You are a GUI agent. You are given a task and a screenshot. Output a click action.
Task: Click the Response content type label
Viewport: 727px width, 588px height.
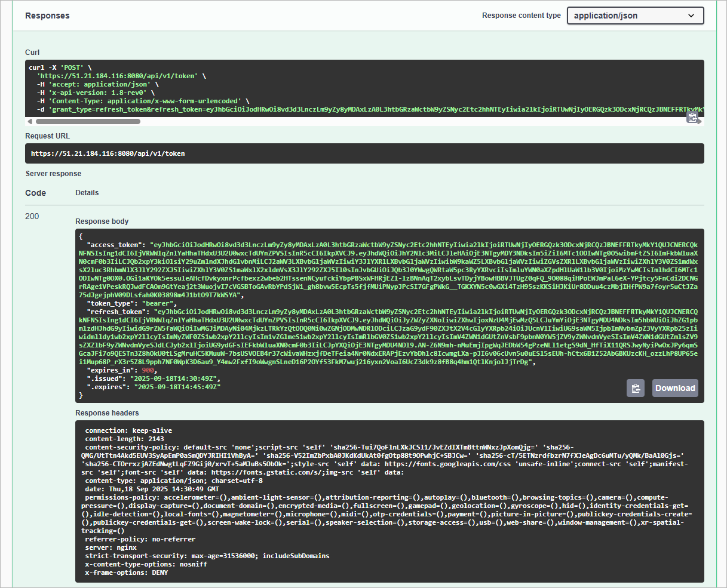pos(522,16)
